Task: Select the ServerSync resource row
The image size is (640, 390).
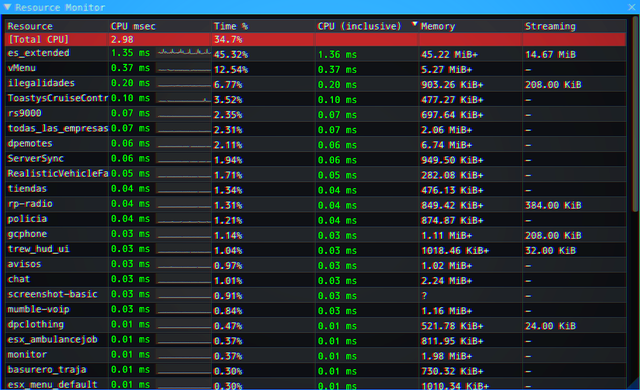Action: click(316, 160)
